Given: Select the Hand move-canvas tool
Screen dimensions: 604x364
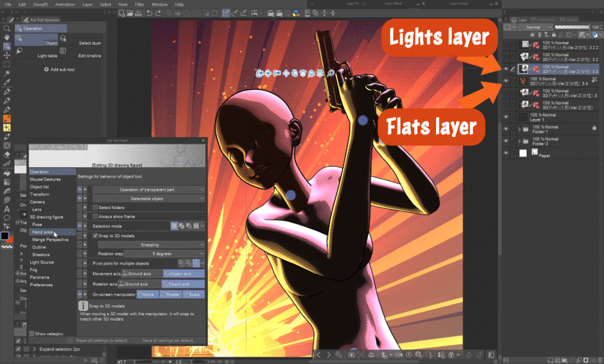Looking at the screenshot, I should click(6, 37).
